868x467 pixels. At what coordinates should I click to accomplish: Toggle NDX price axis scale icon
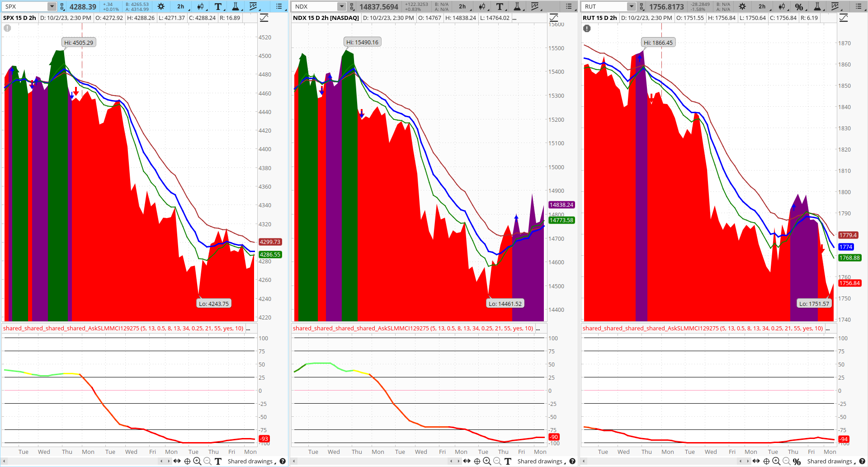coord(554,18)
